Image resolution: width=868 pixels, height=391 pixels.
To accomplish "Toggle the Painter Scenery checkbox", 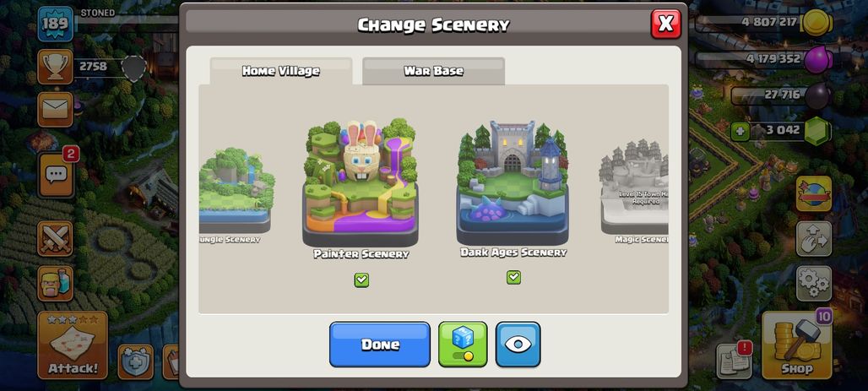I will point(361,280).
